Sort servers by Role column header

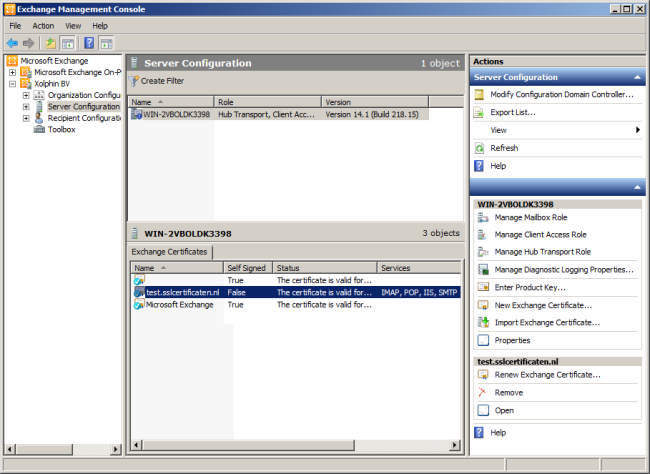pos(268,102)
